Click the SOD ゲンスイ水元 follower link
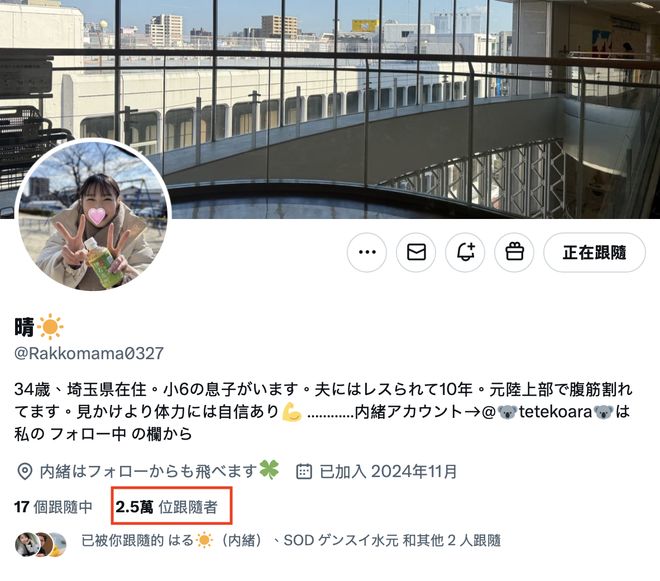Screen dimensions: 660x581 [x=341, y=540]
